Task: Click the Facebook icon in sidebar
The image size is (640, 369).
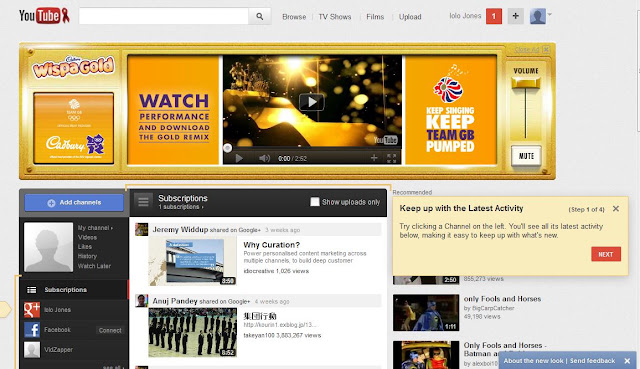Action: click(x=32, y=329)
